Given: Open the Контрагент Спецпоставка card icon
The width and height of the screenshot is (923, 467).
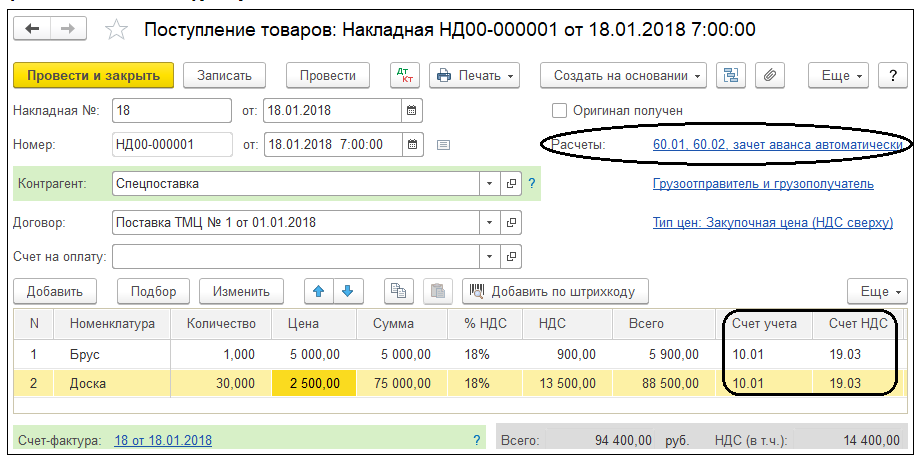Looking at the screenshot, I should 511,184.
